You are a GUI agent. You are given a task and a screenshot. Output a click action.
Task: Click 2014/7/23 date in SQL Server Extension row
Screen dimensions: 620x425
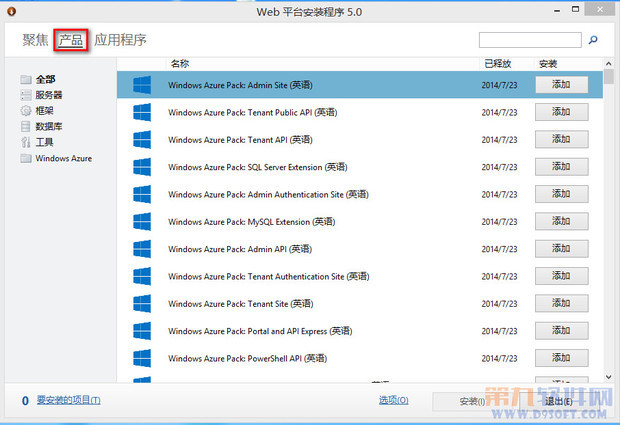point(499,167)
